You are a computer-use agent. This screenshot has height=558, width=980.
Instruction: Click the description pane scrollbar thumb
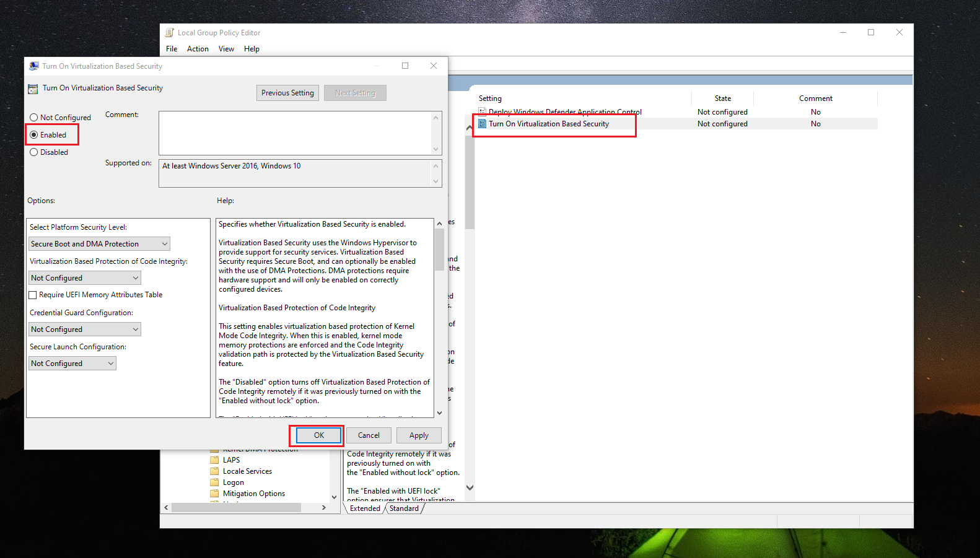pos(470,182)
